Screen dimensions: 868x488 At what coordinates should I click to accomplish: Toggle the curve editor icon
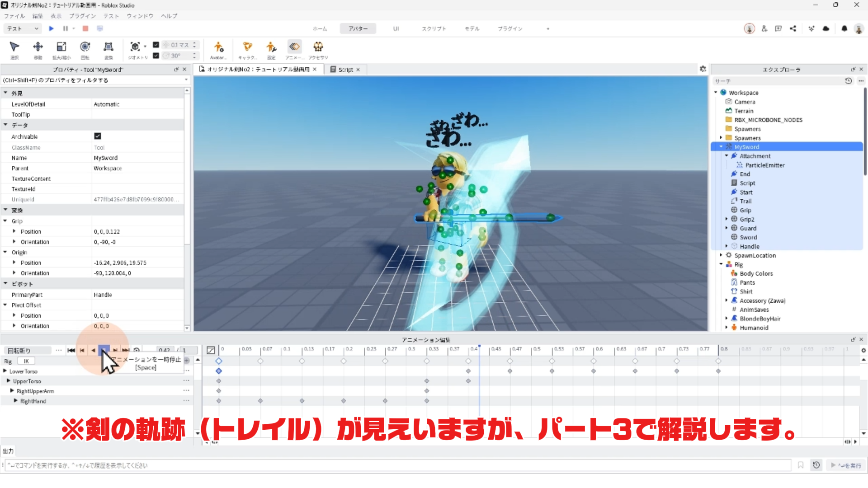pos(211,350)
